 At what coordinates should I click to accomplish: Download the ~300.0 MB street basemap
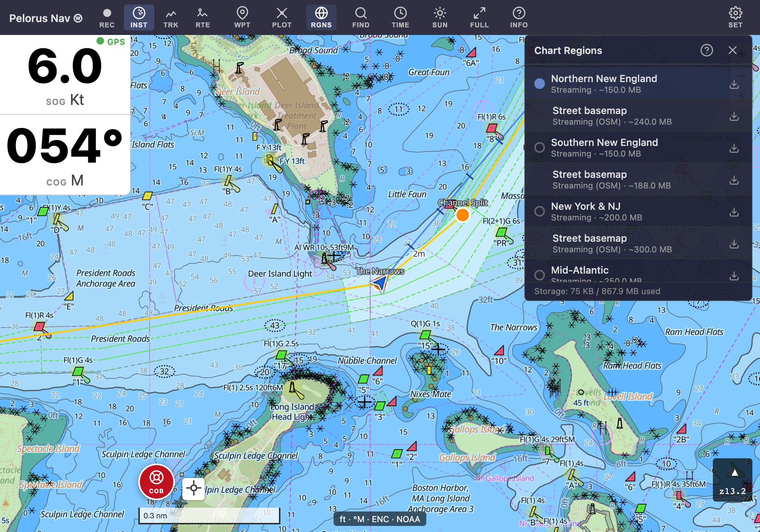[734, 244]
